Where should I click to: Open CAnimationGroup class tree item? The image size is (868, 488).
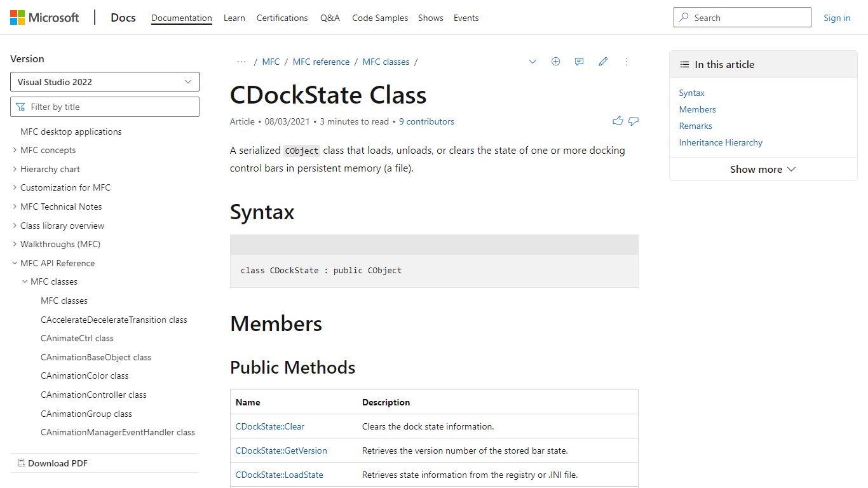86,414
